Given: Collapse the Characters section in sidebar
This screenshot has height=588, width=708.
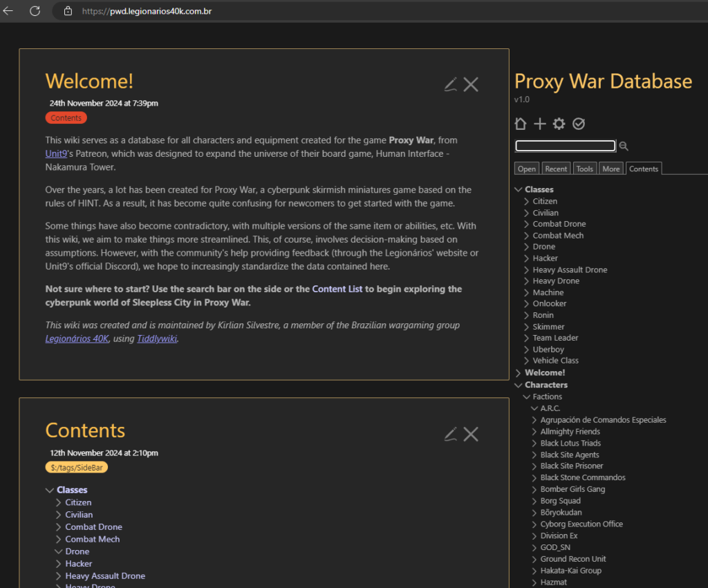Looking at the screenshot, I should click(519, 385).
